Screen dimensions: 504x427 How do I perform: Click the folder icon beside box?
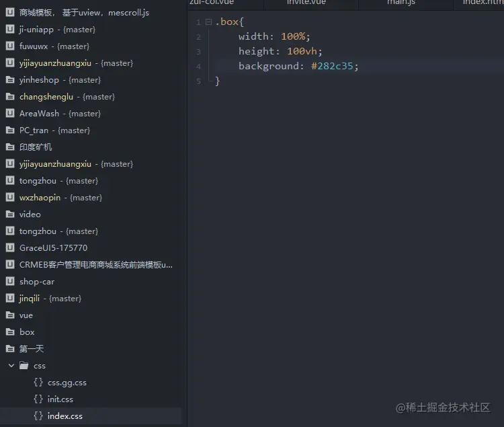(x=10, y=332)
